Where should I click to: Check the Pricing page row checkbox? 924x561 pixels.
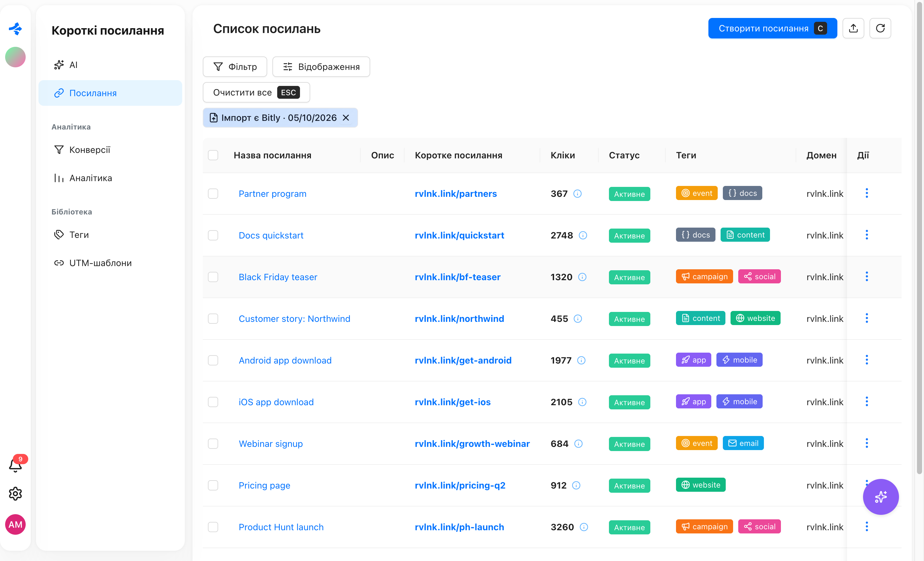tap(213, 485)
